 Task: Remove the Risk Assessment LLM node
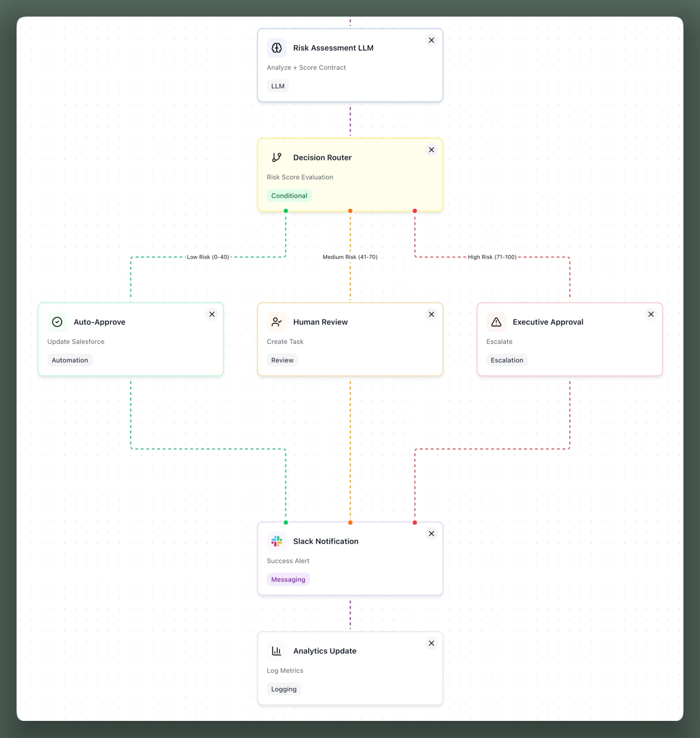431,40
